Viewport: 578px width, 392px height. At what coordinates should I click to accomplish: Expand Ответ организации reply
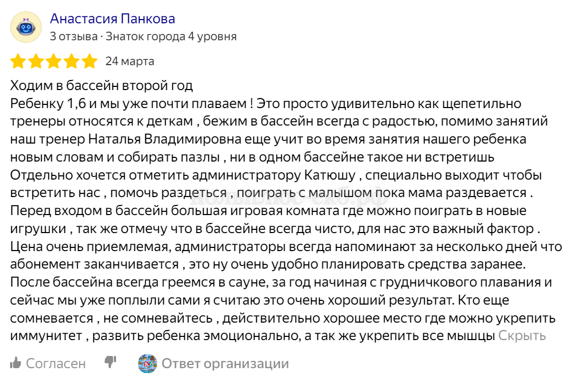click(x=225, y=364)
